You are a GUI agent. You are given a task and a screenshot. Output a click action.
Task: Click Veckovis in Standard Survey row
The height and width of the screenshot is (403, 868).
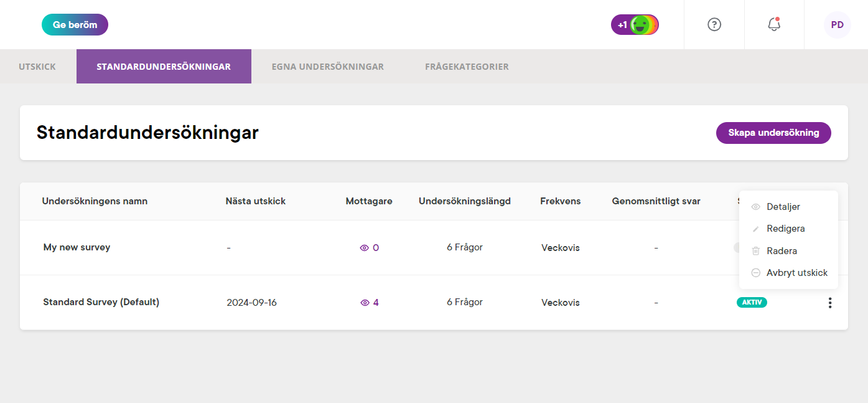point(561,303)
